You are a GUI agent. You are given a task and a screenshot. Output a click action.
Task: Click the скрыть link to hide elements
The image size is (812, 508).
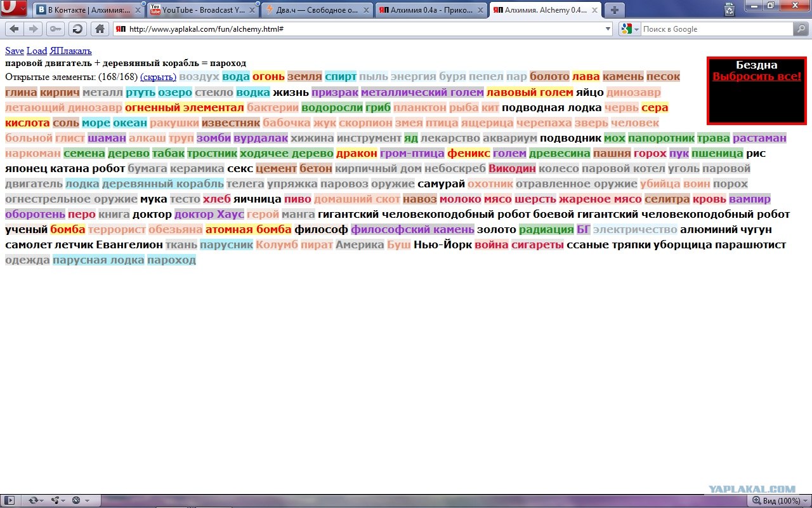[158, 77]
